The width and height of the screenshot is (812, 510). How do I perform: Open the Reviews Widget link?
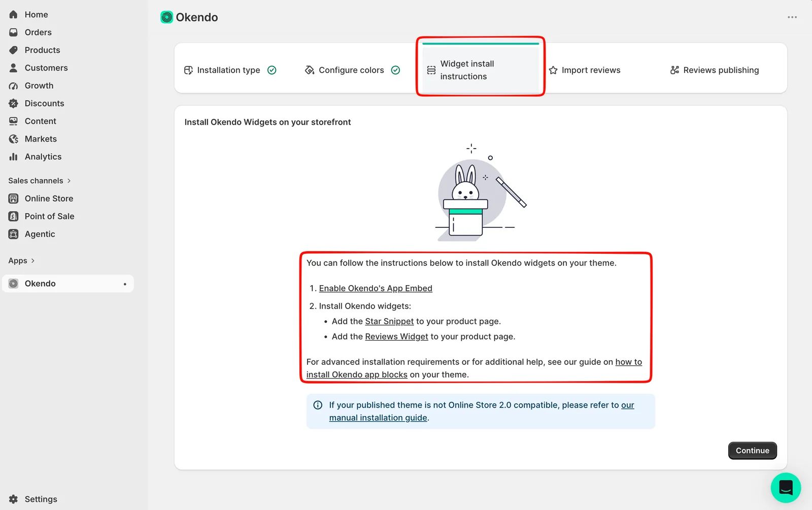click(396, 336)
